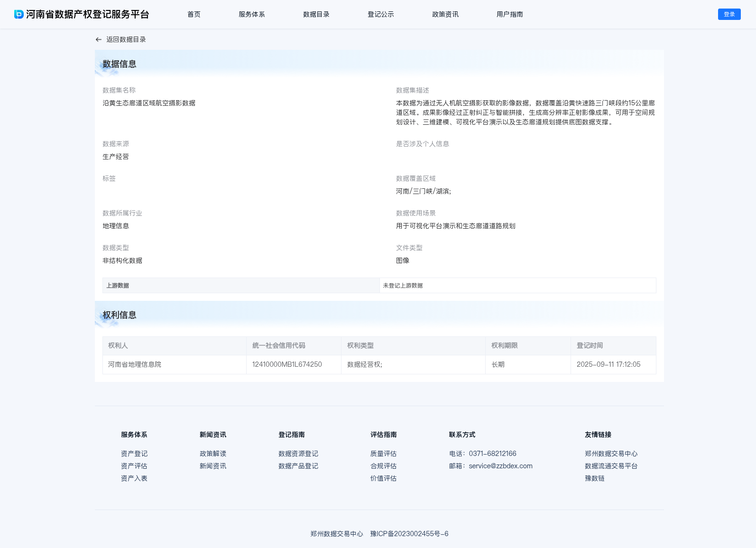This screenshot has width=756, height=548.
Task: Click the 友情链接 footer heading
Action: click(598, 435)
